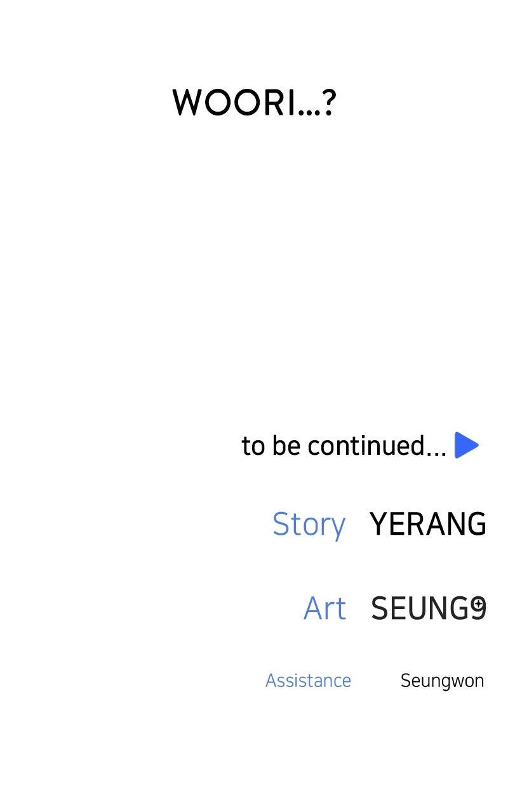This screenshot has height=812, width=508.
Task: Click the blue "Story" label
Action: click(x=309, y=525)
